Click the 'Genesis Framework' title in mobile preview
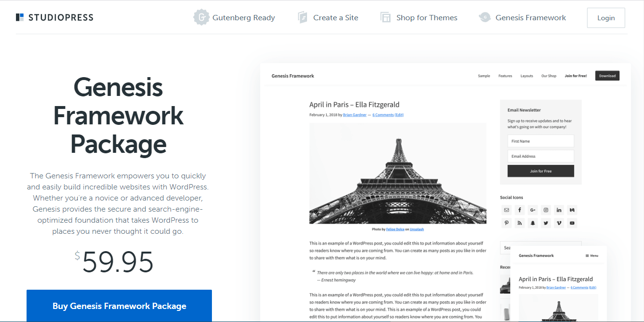The height and width of the screenshot is (322, 644). pos(536,255)
